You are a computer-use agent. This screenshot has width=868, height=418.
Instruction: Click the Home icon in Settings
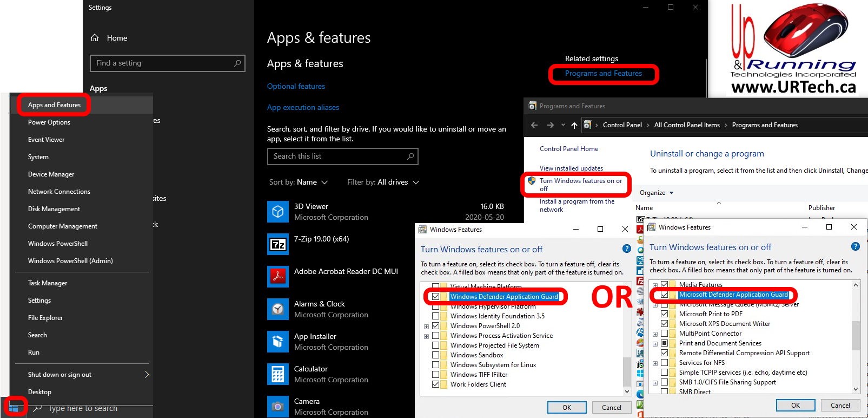coord(95,38)
